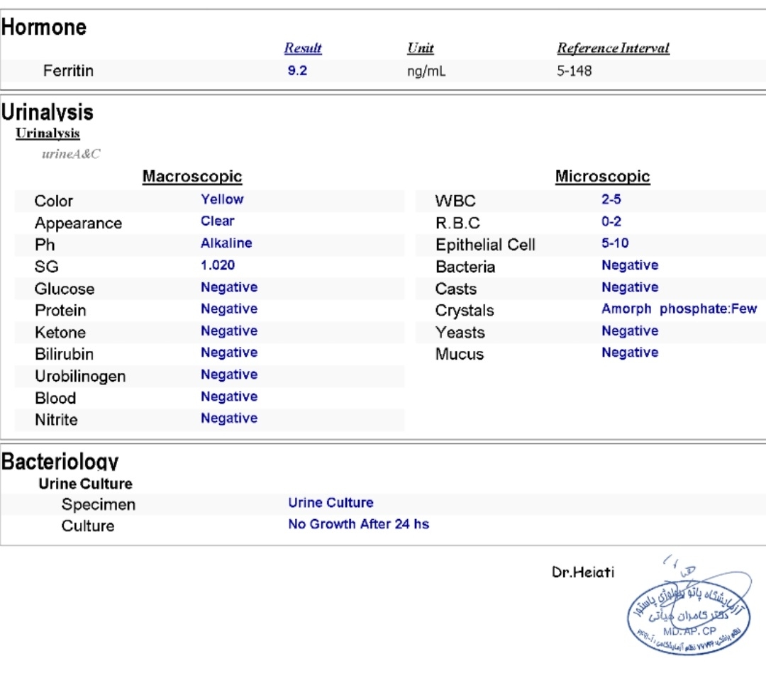The width and height of the screenshot is (766, 700).
Task: Click the 5-148 reference interval
Action: tap(574, 71)
